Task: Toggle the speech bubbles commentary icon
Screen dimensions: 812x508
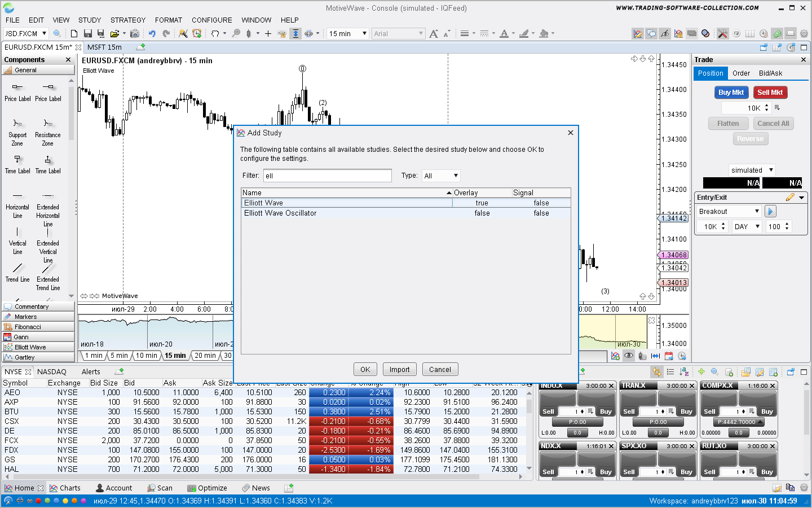Action: click(x=651, y=34)
